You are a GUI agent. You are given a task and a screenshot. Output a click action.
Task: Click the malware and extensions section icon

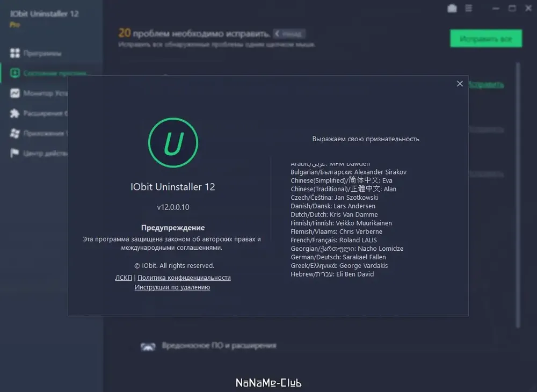pyautogui.click(x=148, y=346)
